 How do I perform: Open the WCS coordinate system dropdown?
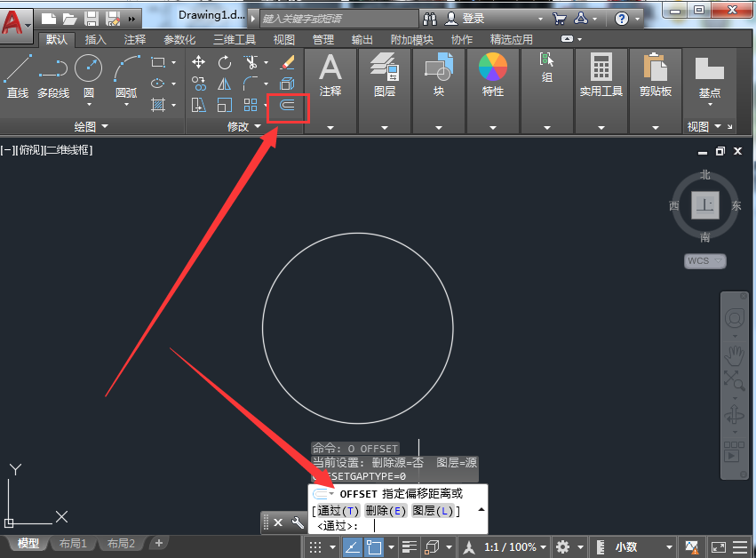(x=704, y=261)
